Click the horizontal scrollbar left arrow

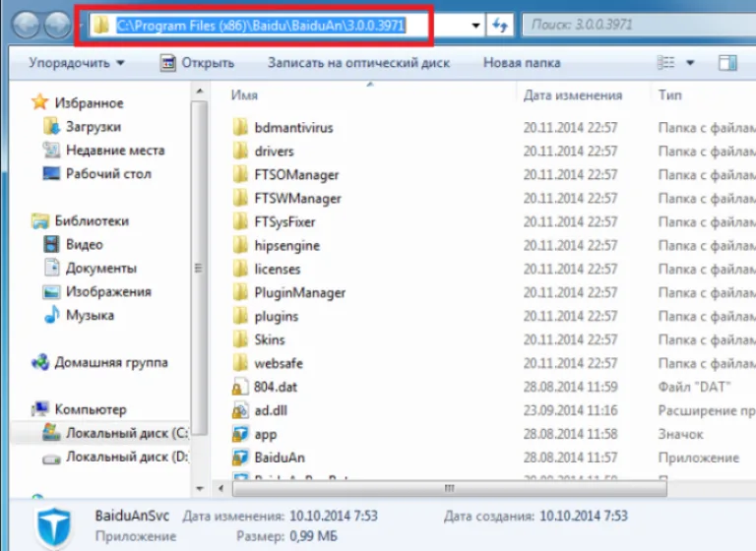(x=221, y=488)
